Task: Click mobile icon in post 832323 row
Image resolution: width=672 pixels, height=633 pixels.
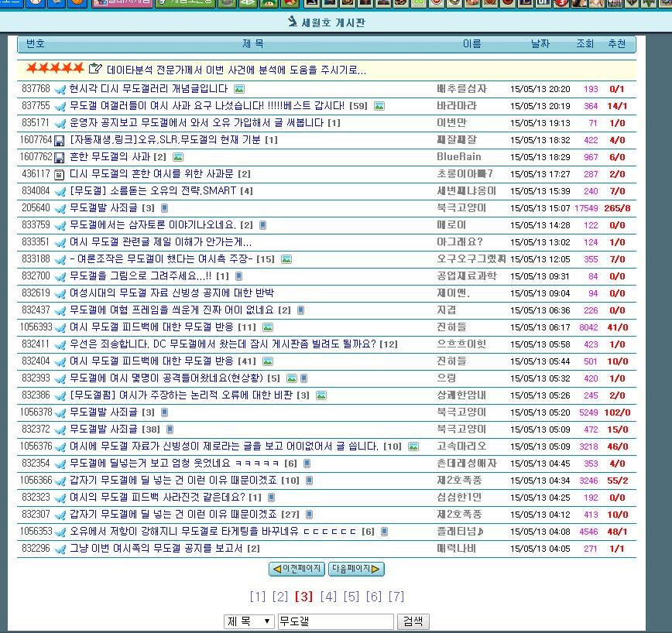Action: click(271, 498)
